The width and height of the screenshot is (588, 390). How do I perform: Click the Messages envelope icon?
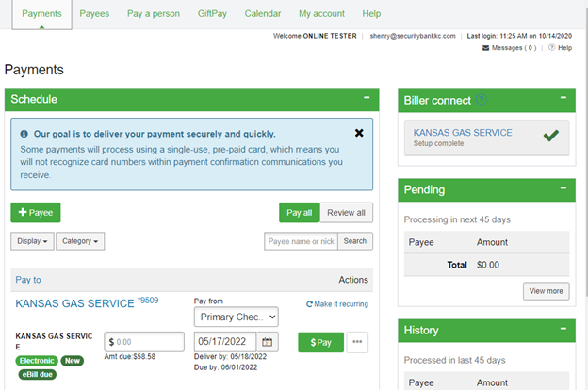click(x=486, y=48)
